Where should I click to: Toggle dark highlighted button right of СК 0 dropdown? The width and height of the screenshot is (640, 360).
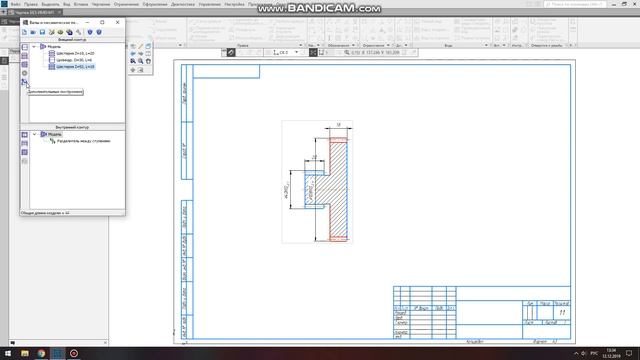[313, 52]
